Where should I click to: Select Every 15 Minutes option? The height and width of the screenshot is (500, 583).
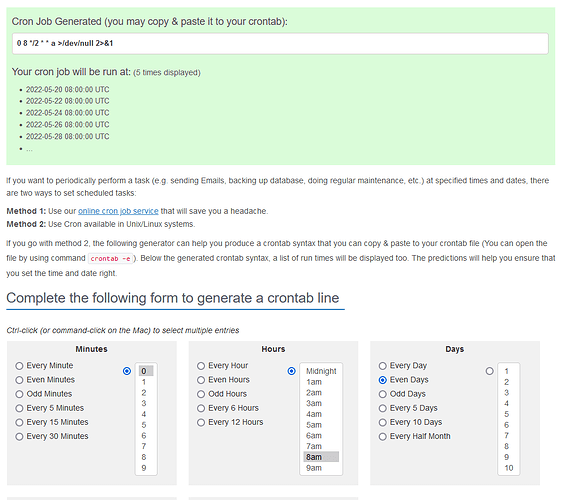(19, 422)
